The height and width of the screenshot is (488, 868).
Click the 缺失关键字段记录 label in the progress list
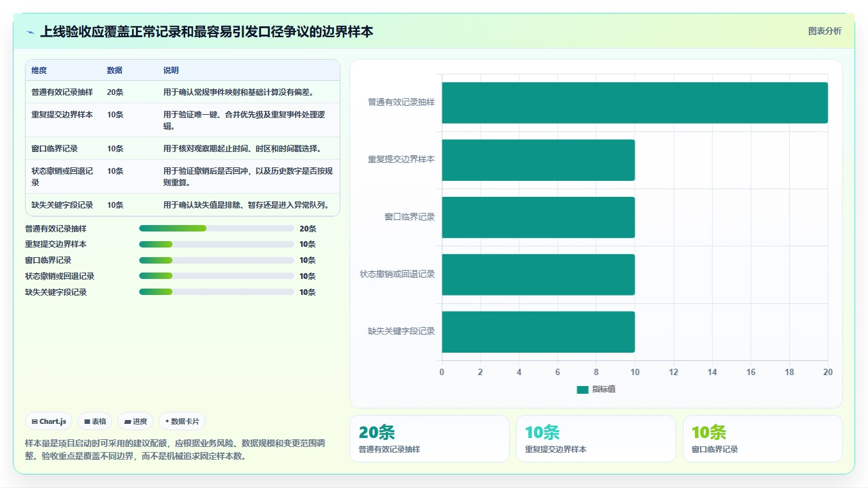click(x=56, y=292)
